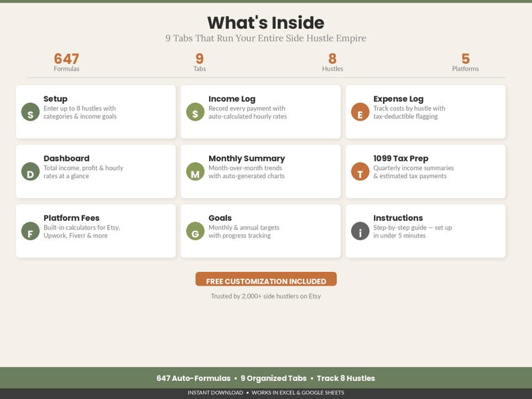Image resolution: width=532 pixels, height=399 pixels.
Task: Click the 647 Auto-Formulas footer banner text
Action: click(x=194, y=378)
